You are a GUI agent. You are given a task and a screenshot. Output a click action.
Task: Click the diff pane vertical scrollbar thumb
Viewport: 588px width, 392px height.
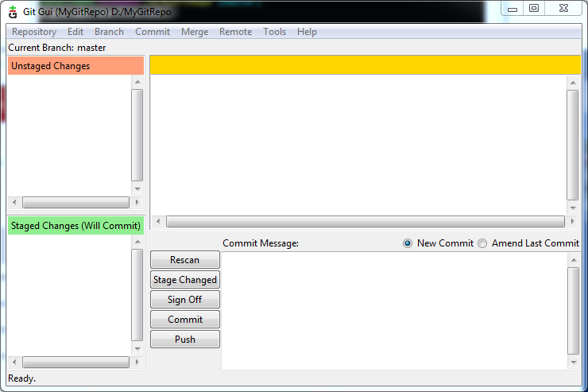pos(573,146)
